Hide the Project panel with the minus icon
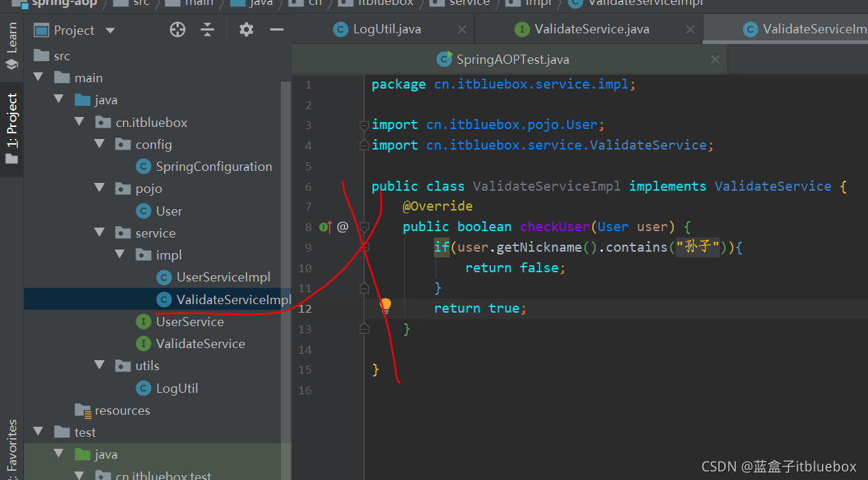 277,30
